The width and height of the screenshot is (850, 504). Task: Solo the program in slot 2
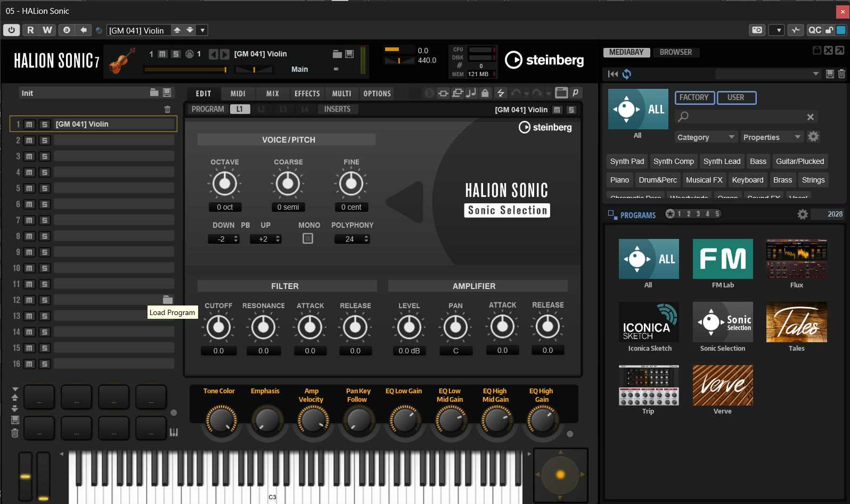pos(45,141)
